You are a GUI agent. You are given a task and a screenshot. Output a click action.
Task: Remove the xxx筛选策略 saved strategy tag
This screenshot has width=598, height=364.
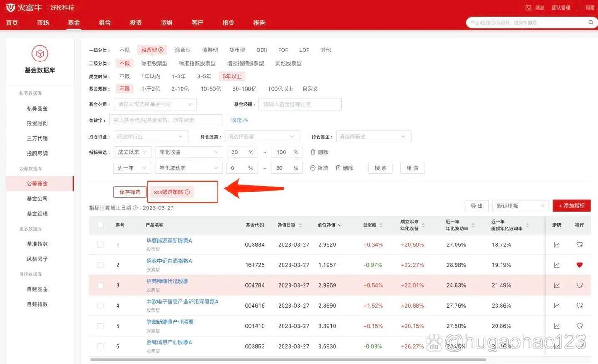coord(188,192)
